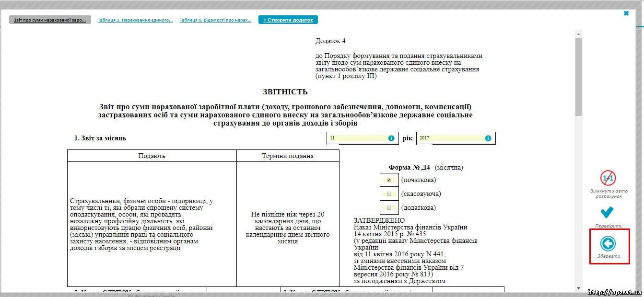
Task: Toggle the '(початкова)' checkbox
Action: [x=389, y=180]
